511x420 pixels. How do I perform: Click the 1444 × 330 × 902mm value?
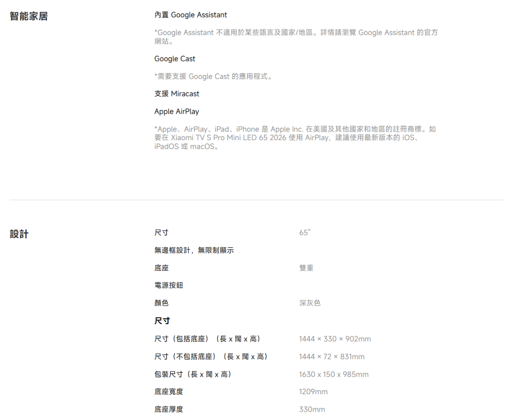point(335,339)
